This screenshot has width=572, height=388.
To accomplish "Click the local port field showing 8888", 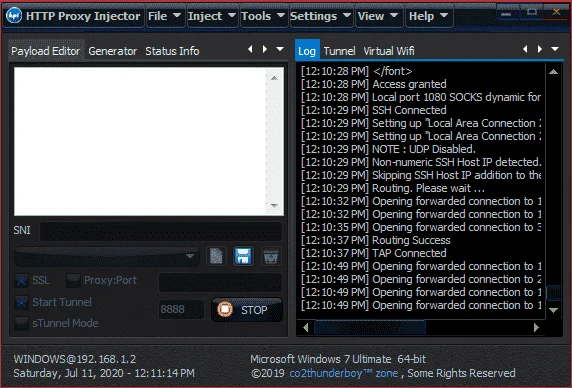I will coord(181,309).
